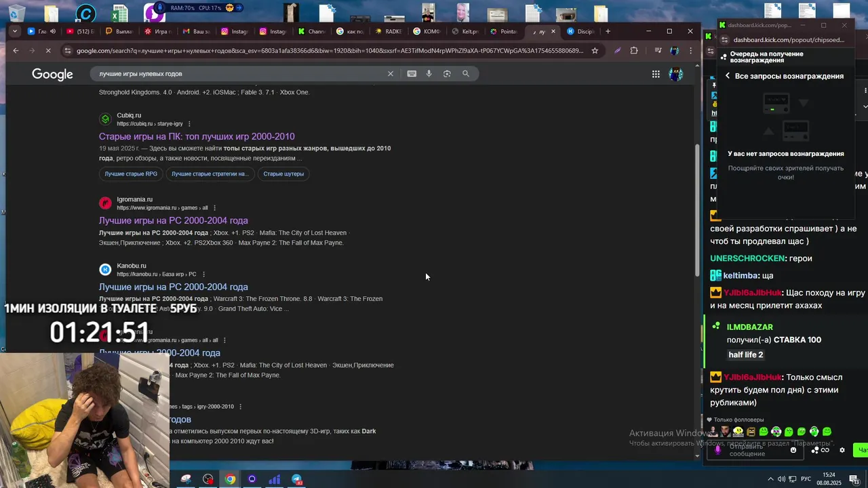The image size is (868, 488).
Task: Click the purple feather extension icon
Action: [x=617, y=51]
